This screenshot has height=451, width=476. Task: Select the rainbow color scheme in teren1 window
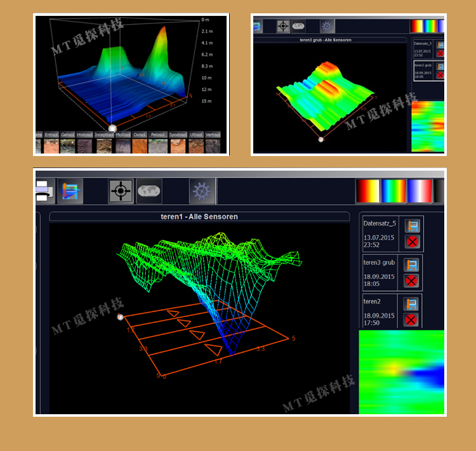pyautogui.click(x=393, y=190)
